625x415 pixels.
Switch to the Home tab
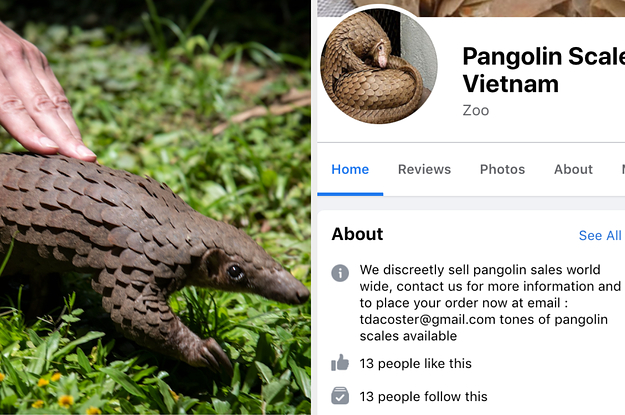pos(350,169)
